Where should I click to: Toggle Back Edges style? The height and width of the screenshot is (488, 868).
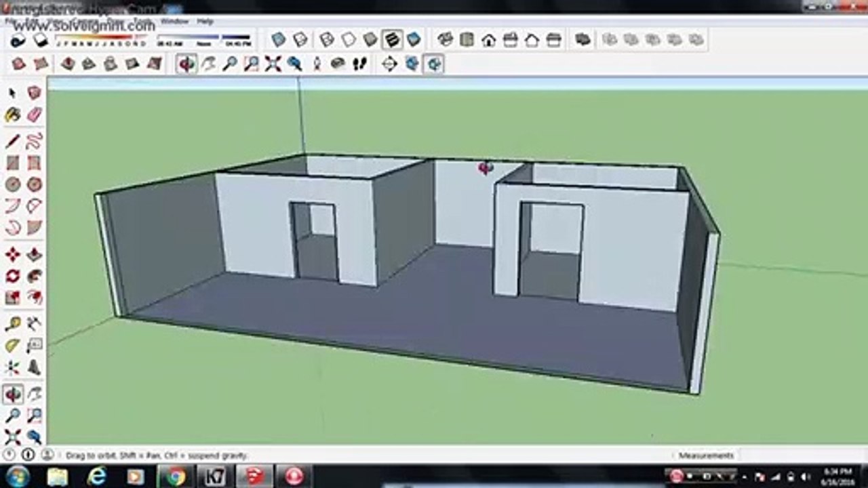[x=300, y=40]
